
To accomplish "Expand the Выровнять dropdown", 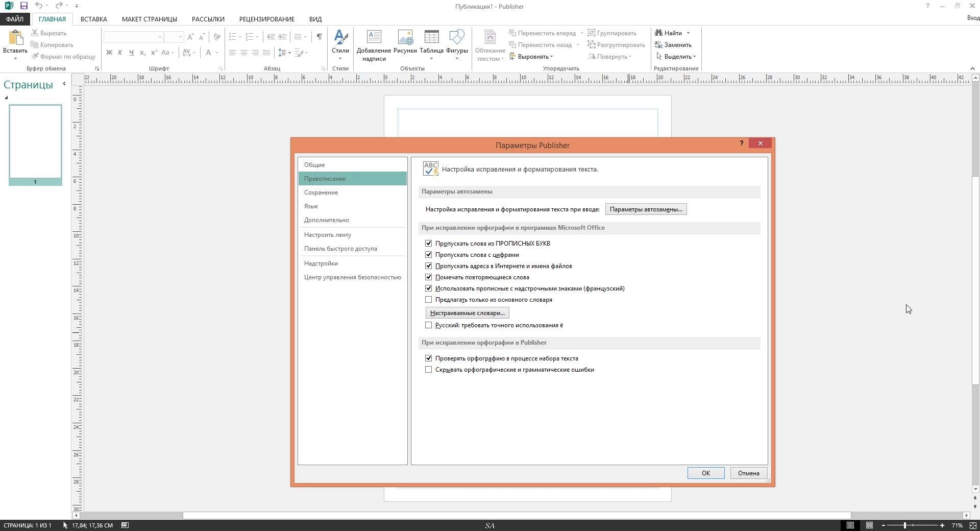I will click(x=551, y=57).
